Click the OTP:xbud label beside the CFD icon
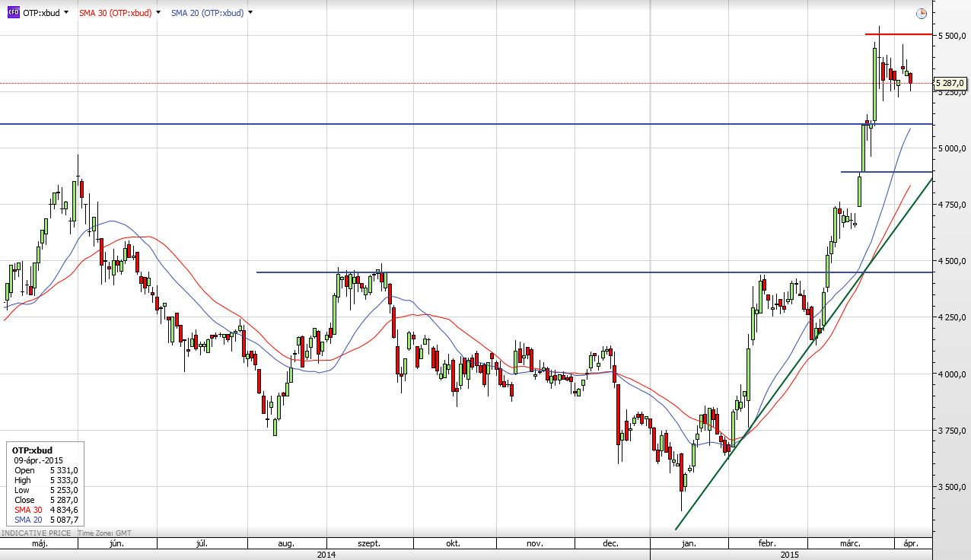The image size is (971, 560). [41, 13]
